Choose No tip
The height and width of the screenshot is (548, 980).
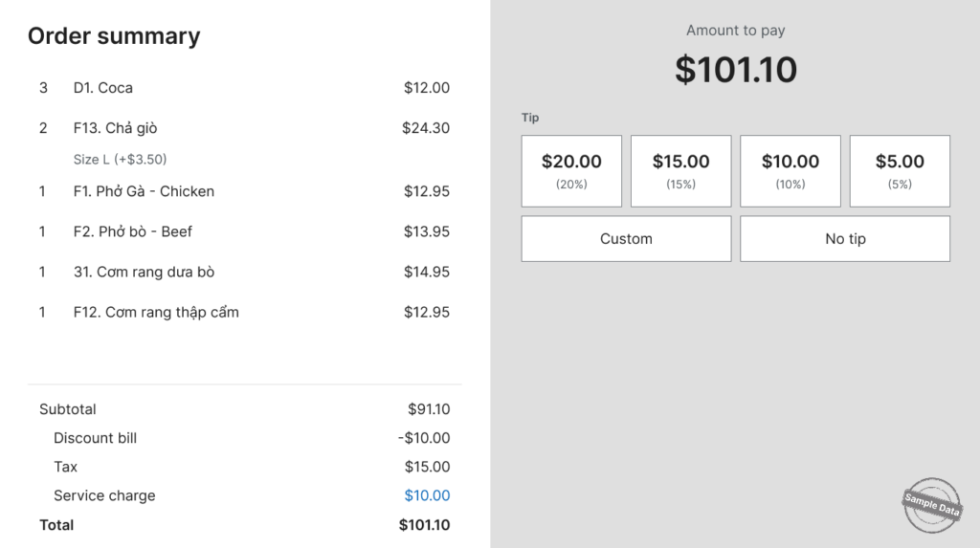(845, 239)
